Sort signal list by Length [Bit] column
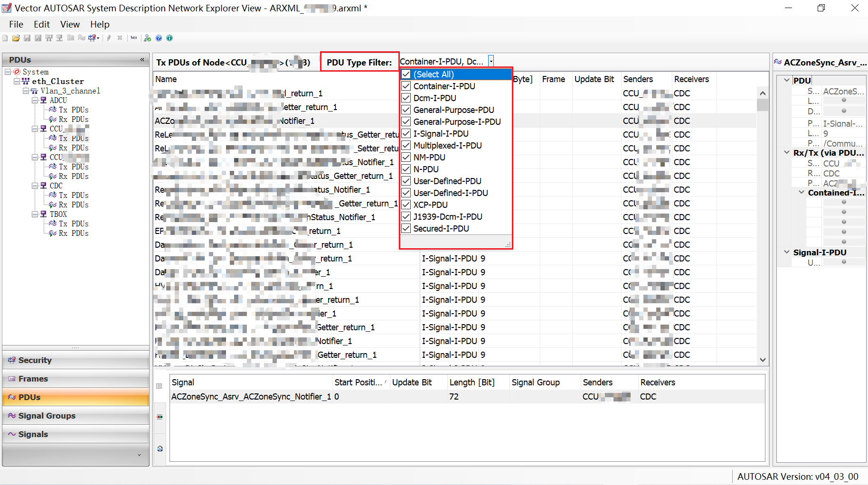This screenshot has height=485, width=868. [472, 382]
